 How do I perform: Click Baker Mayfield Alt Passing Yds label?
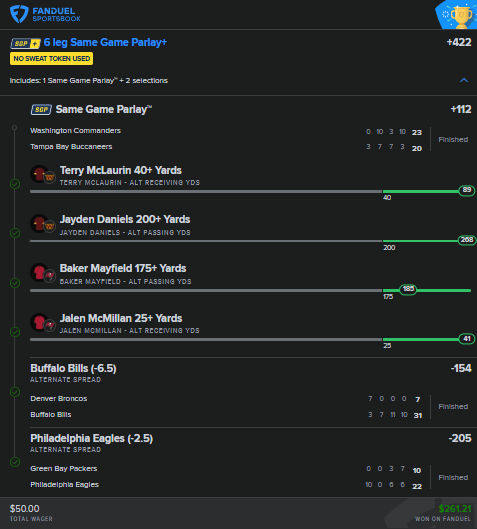click(x=125, y=281)
